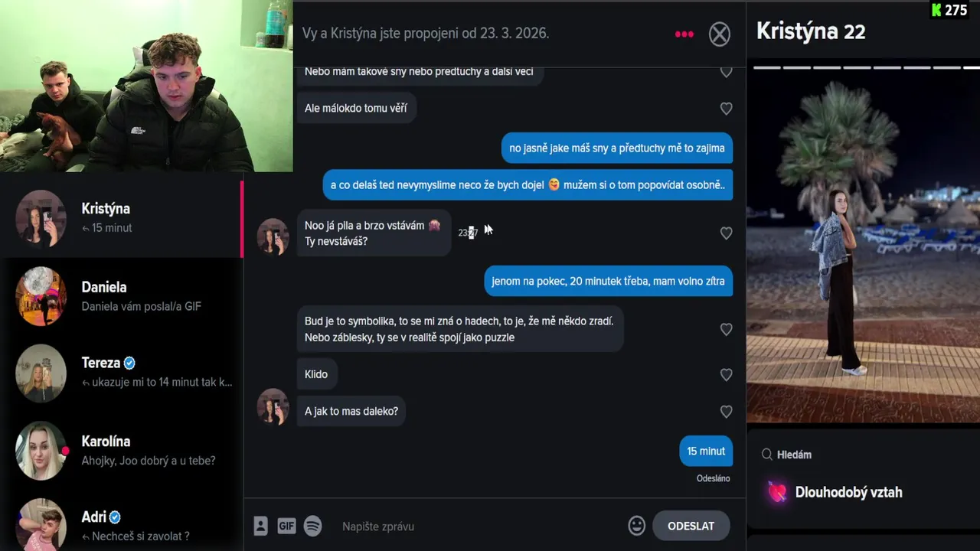Screen dimensions: 980x551
Task: Open the three pink dots options menu
Action: tap(684, 34)
